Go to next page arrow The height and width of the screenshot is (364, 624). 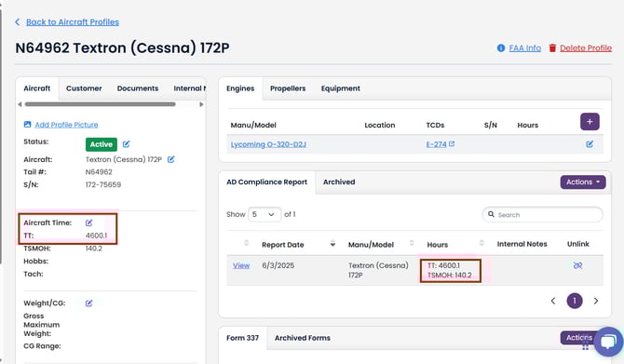coord(596,301)
